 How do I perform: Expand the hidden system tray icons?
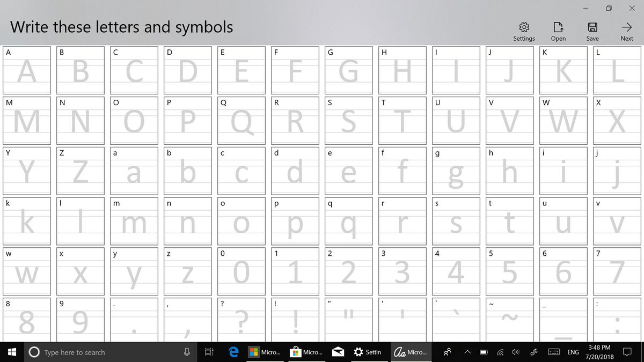point(467,352)
